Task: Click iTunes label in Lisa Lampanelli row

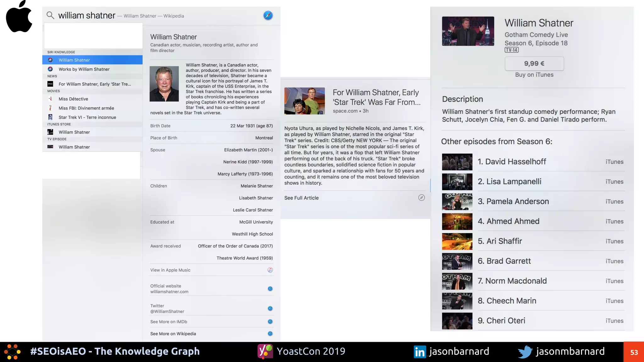Action: [614, 182]
